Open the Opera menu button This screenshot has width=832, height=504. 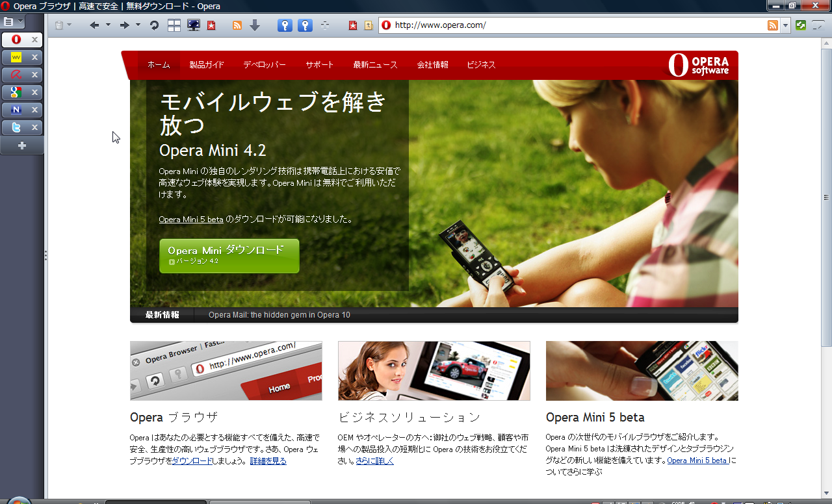(13, 21)
